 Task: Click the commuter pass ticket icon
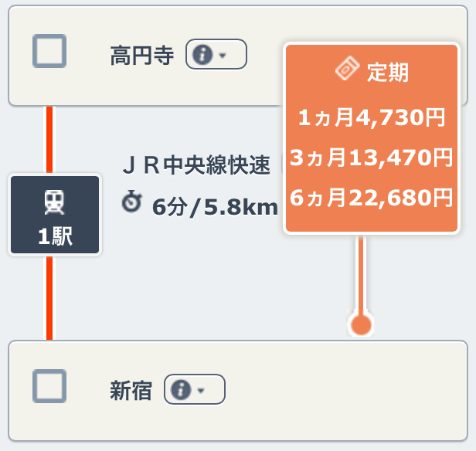pyautogui.click(x=348, y=71)
